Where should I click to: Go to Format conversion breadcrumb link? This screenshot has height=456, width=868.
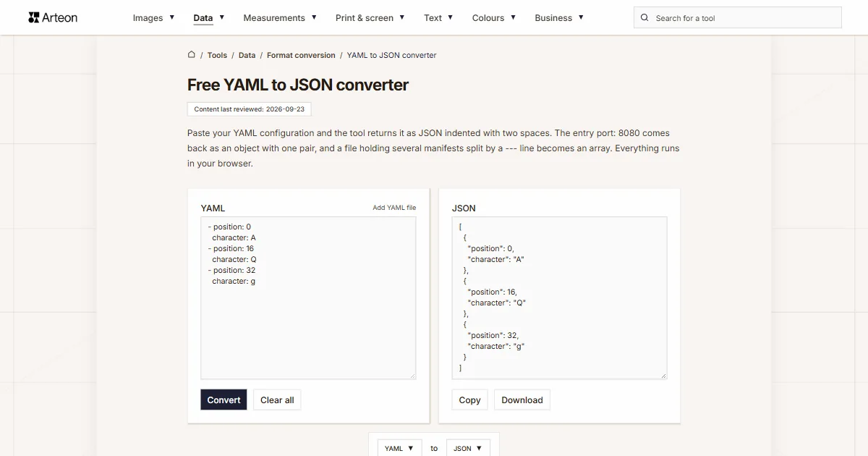pyautogui.click(x=301, y=55)
